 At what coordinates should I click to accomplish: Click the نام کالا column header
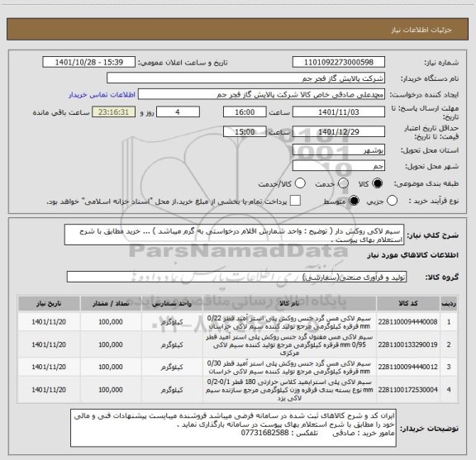pos(289,303)
